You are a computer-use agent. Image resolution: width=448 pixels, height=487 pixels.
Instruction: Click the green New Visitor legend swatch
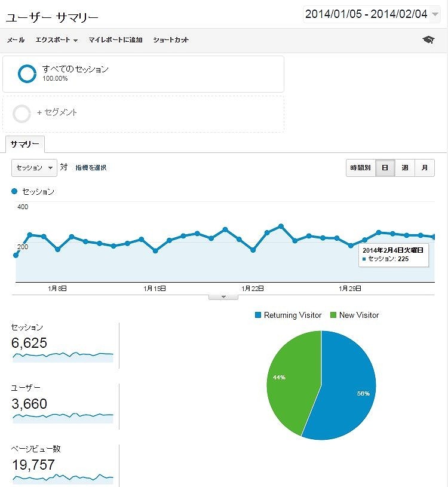coord(333,315)
